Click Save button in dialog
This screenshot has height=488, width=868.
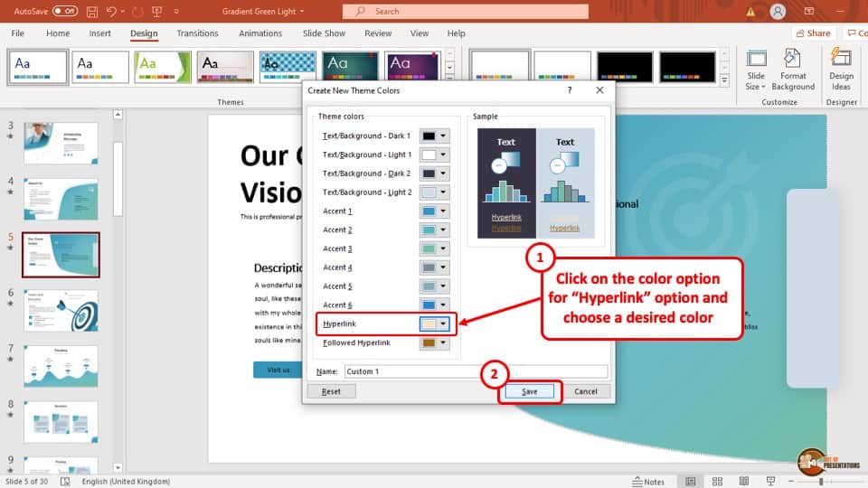[529, 391]
